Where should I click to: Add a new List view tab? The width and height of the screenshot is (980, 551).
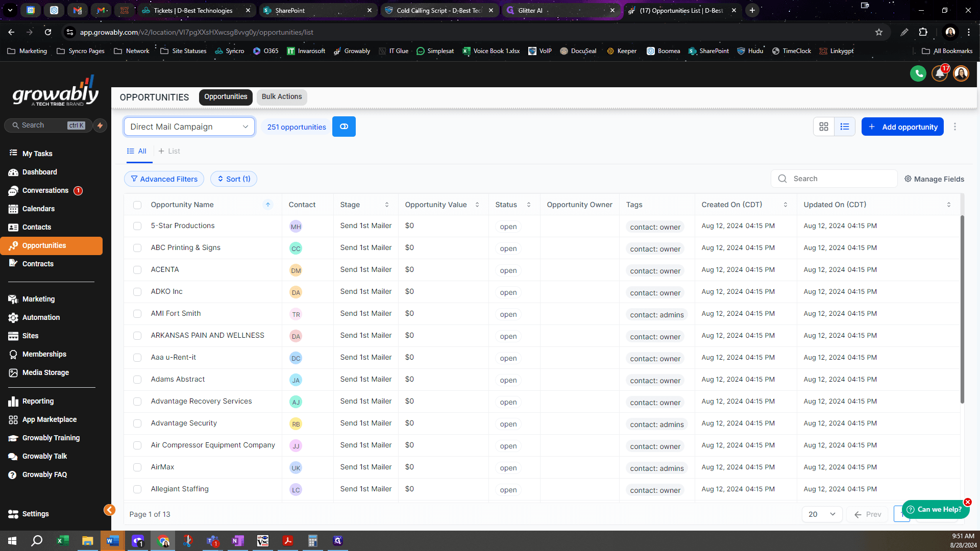tap(169, 151)
